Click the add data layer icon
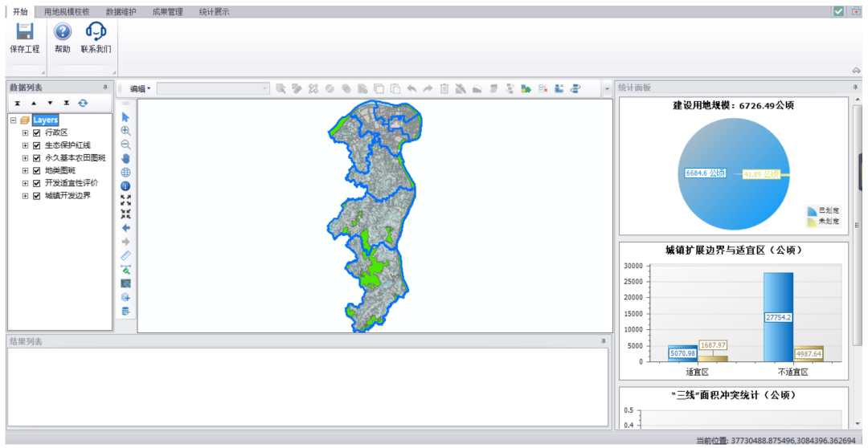This screenshot has width=868, height=448. pyautogui.click(x=125, y=297)
